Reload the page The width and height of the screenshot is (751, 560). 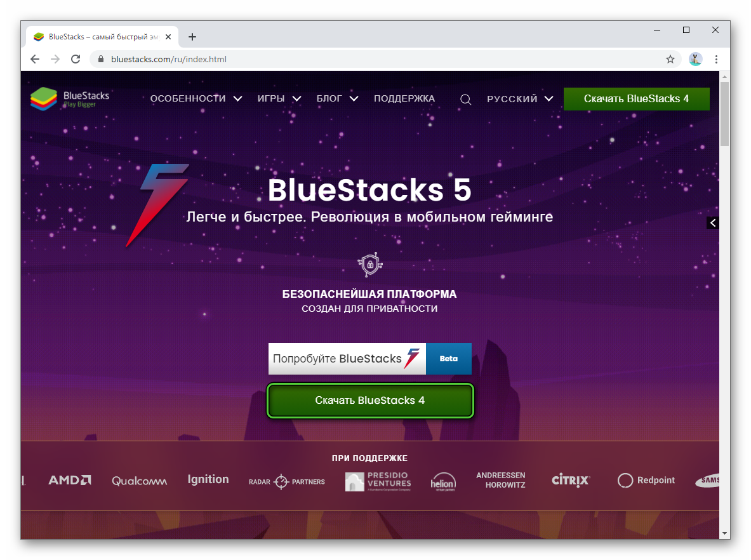pyautogui.click(x=76, y=59)
